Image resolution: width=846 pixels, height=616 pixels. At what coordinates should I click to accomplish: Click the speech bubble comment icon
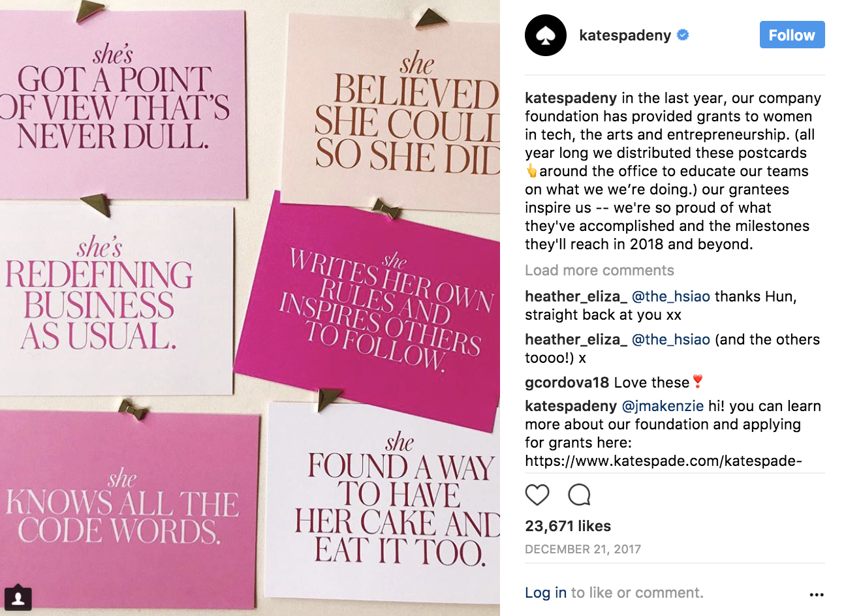click(x=579, y=495)
